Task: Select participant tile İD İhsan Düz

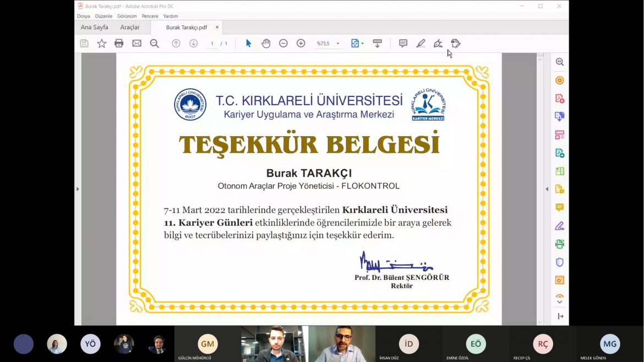Action: point(408,344)
